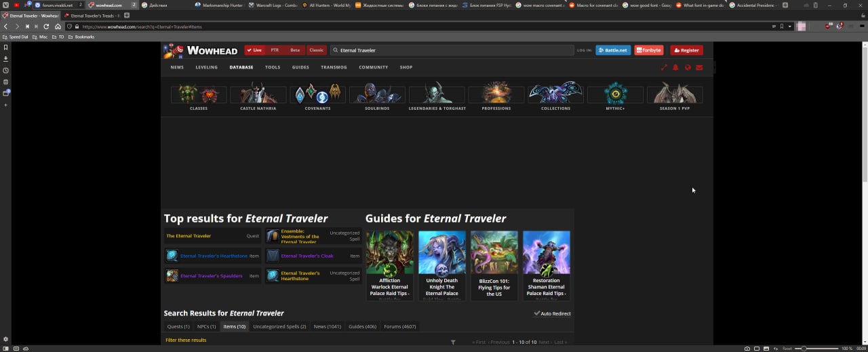Open the Vivaldi menu icon
The width and height of the screenshot is (868, 352).
5,5
